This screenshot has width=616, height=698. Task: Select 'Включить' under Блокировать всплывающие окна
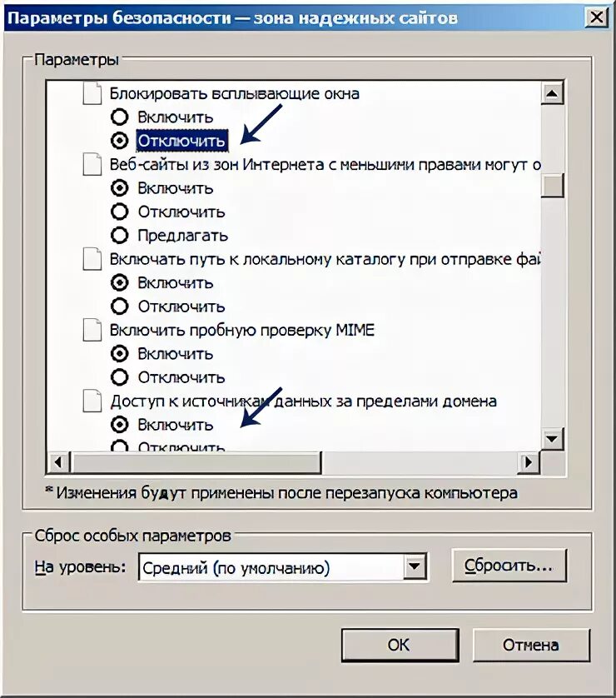[120, 117]
